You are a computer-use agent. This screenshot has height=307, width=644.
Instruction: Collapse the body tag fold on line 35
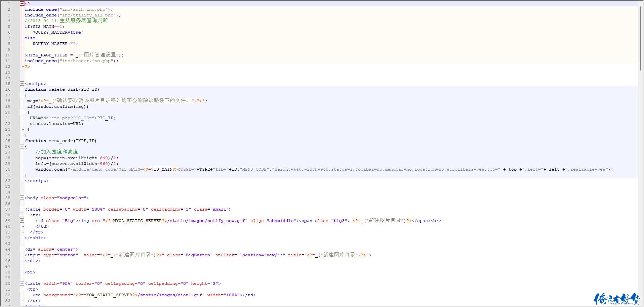pyautogui.click(x=22, y=198)
